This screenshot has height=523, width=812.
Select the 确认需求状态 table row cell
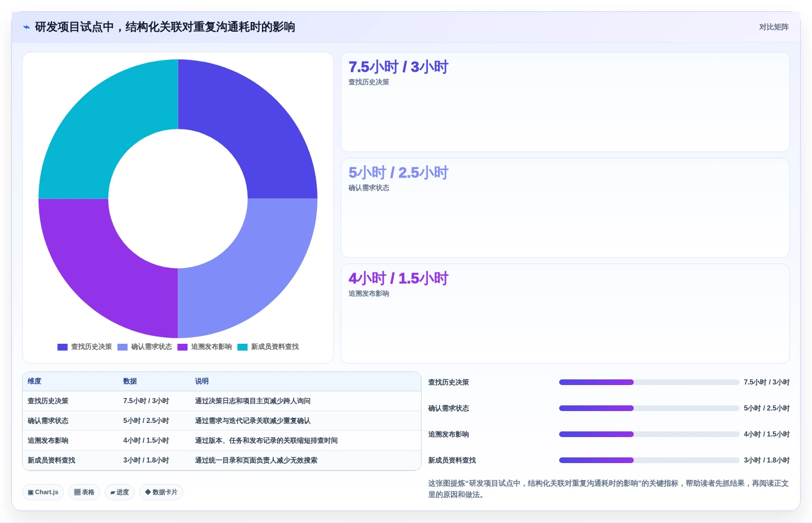tap(48, 421)
